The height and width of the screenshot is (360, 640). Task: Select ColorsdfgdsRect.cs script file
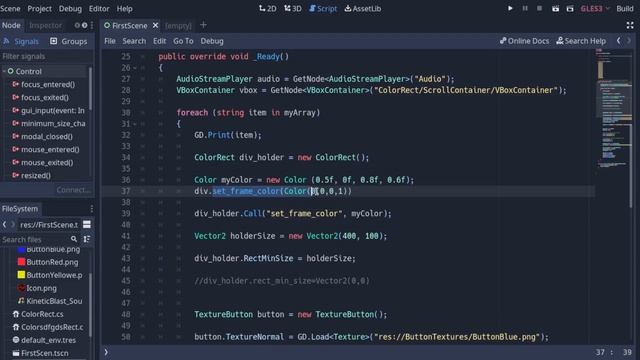[x=48, y=327]
